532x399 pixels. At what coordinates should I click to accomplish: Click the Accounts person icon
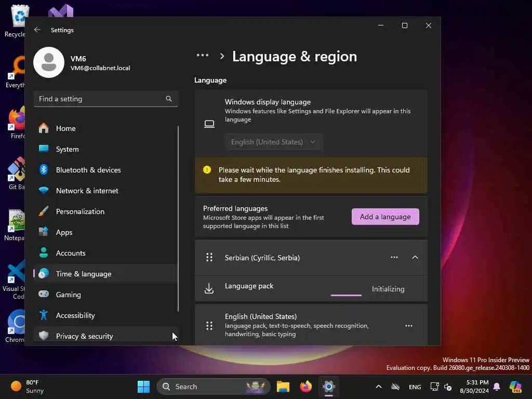44,253
